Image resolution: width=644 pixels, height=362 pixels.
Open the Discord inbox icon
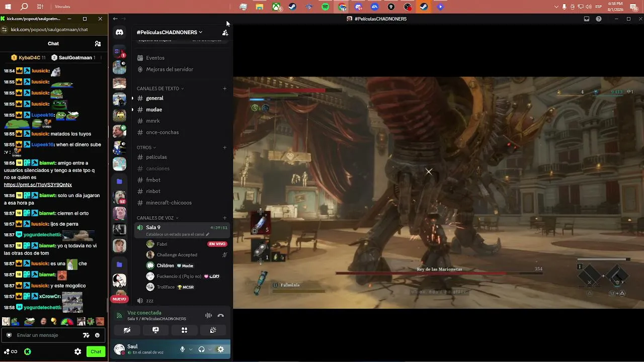point(587,19)
